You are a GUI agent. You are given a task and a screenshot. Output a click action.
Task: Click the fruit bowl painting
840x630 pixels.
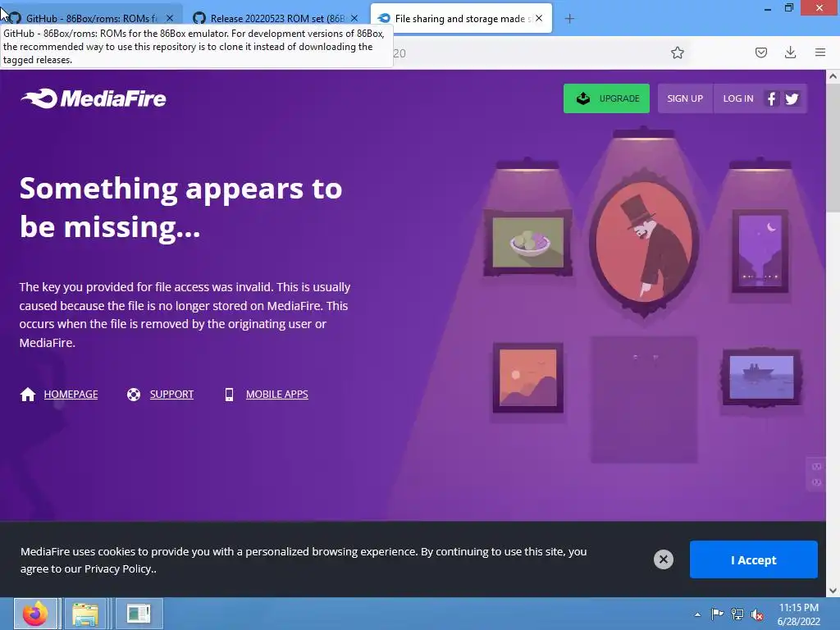click(x=528, y=243)
